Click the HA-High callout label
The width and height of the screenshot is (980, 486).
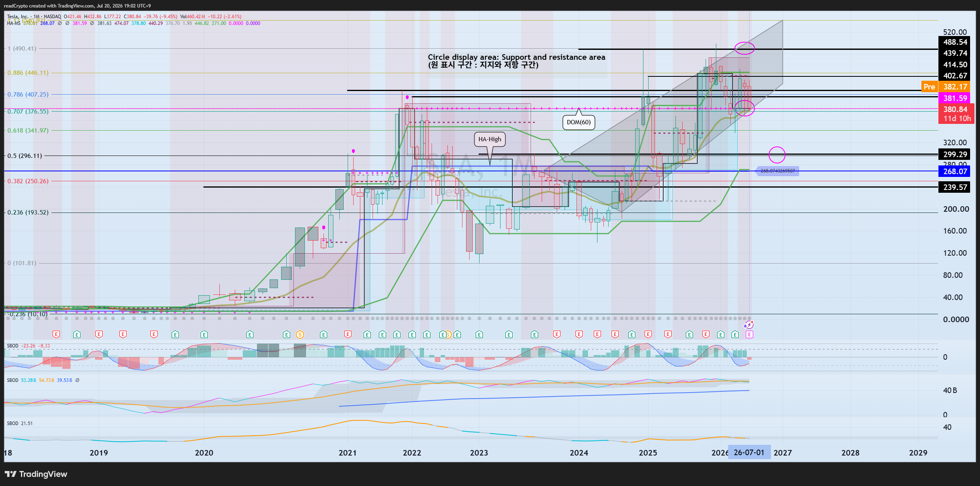pyautogui.click(x=489, y=139)
